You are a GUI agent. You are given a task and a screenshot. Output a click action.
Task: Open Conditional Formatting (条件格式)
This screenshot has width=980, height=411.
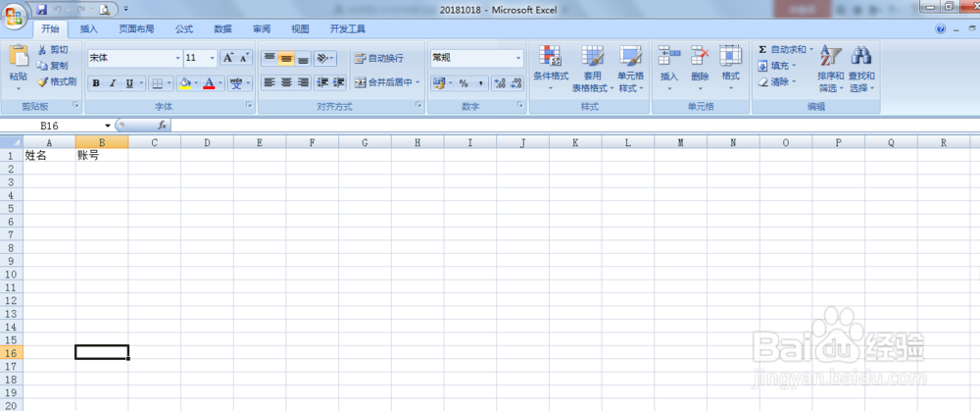pyautogui.click(x=551, y=69)
